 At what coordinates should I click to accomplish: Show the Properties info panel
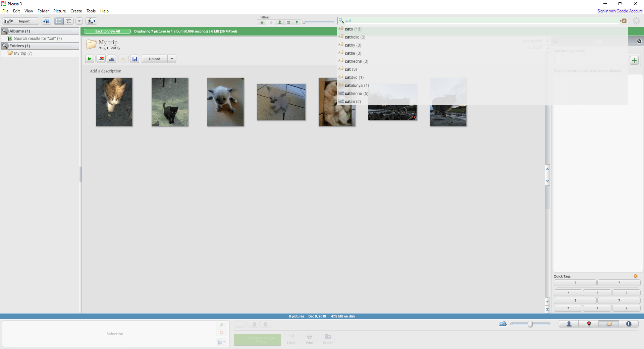point(629,324)
